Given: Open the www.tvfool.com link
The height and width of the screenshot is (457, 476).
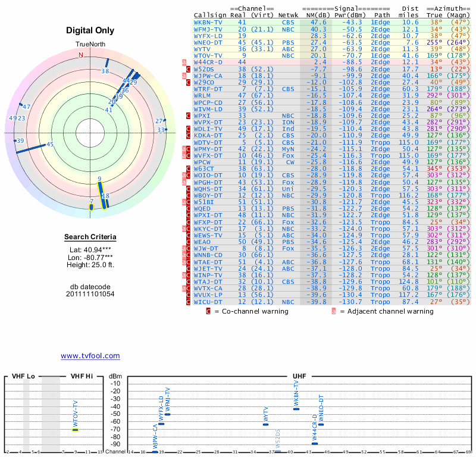Looking at the screenshot, I should 90,356.
